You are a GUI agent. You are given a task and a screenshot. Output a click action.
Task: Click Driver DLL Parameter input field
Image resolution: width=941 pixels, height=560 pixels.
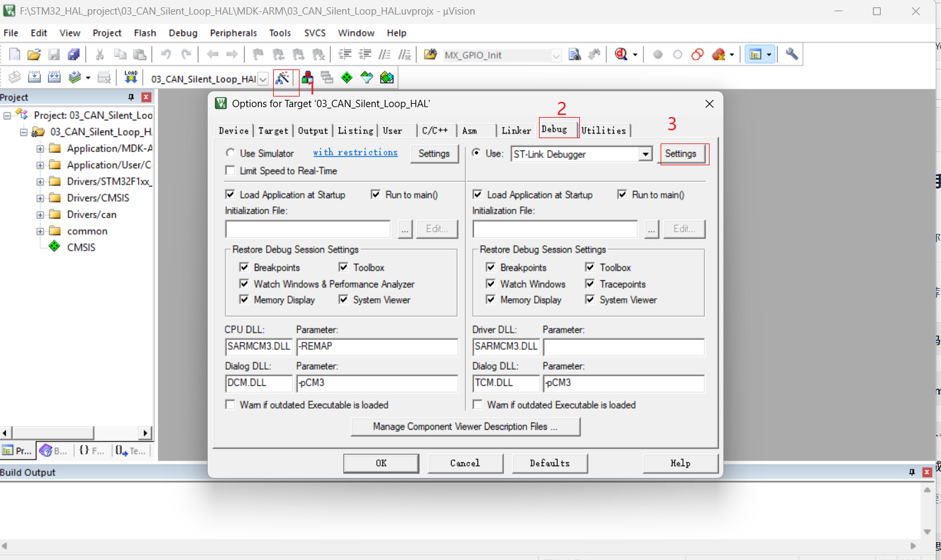624,346
